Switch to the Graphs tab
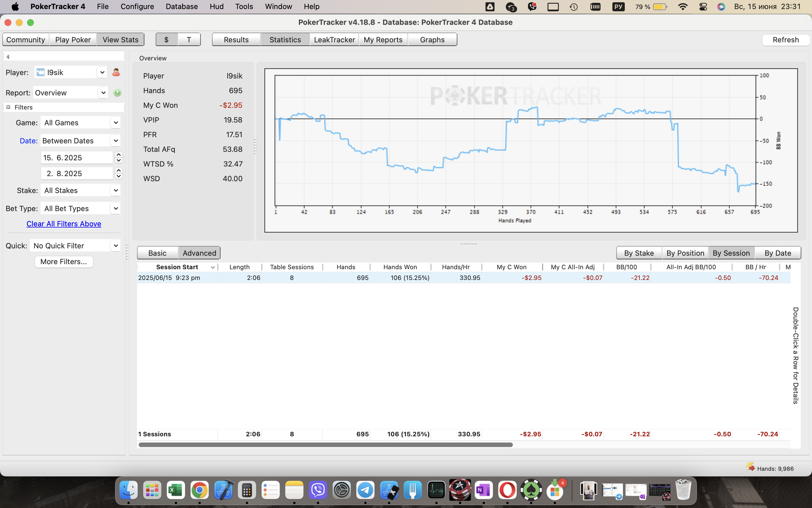 tap(432, 40)
